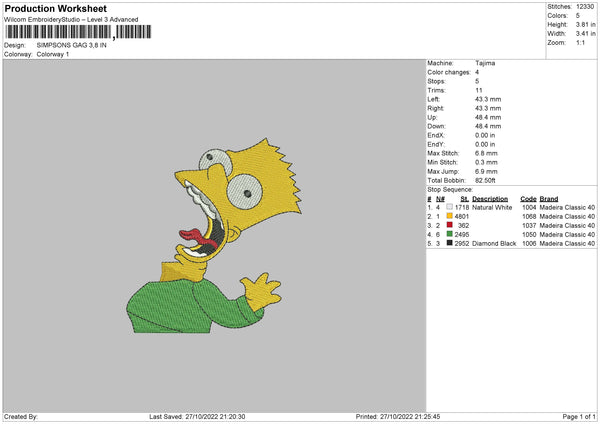The width and height of the screenshot is (600, 424).
Task: Click the 'Colorway 1' value
Action: (53, 54)
